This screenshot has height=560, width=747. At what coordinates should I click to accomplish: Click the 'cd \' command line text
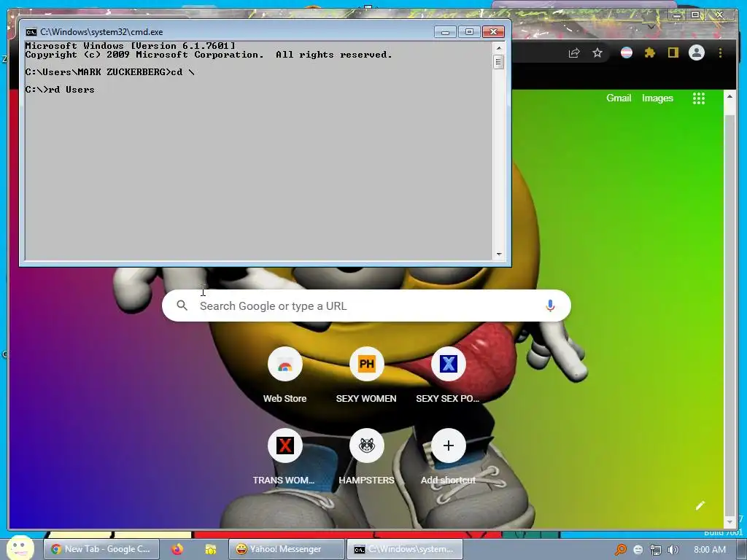183,72
